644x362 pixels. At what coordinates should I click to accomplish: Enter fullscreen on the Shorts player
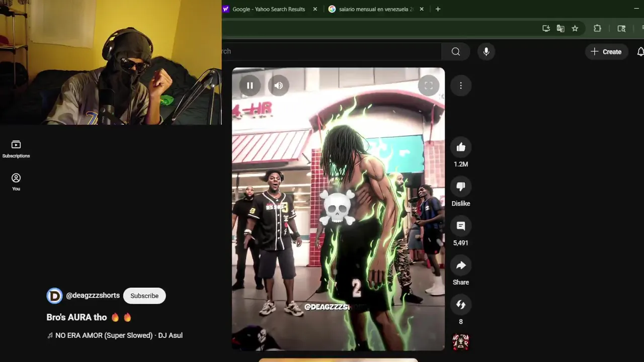pos(429,85)
